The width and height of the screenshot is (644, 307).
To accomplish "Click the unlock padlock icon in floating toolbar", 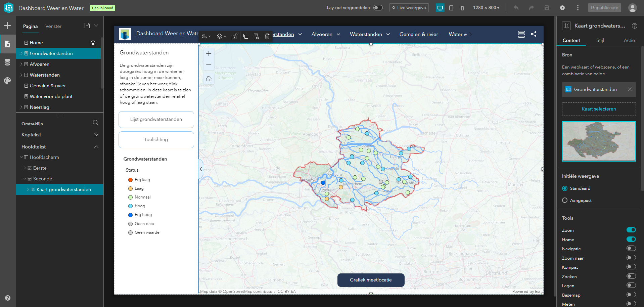I will point(235,36).
